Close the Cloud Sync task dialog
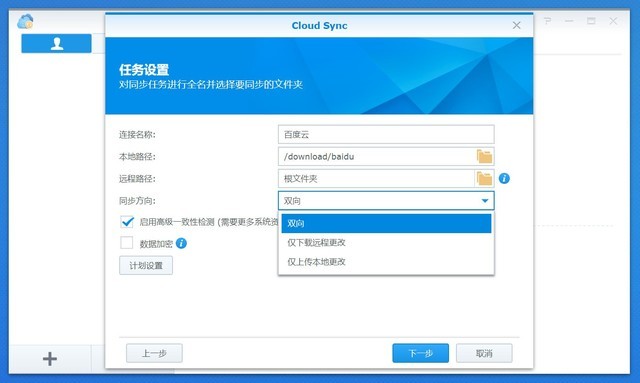Screen dimensions: 640x383 point(516,25)
